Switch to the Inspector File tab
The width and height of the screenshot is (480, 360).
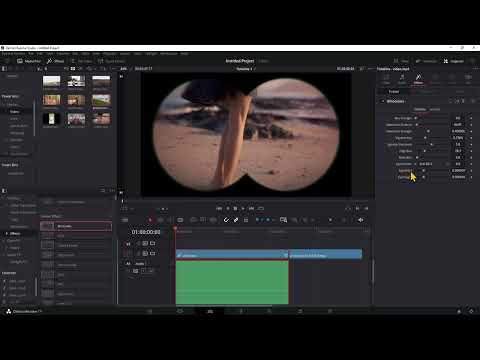tap(468, 79)
